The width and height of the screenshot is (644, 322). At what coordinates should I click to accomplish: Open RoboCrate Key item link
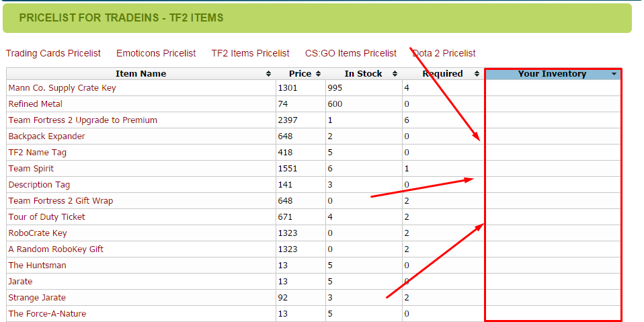click(x=38, y=233)
